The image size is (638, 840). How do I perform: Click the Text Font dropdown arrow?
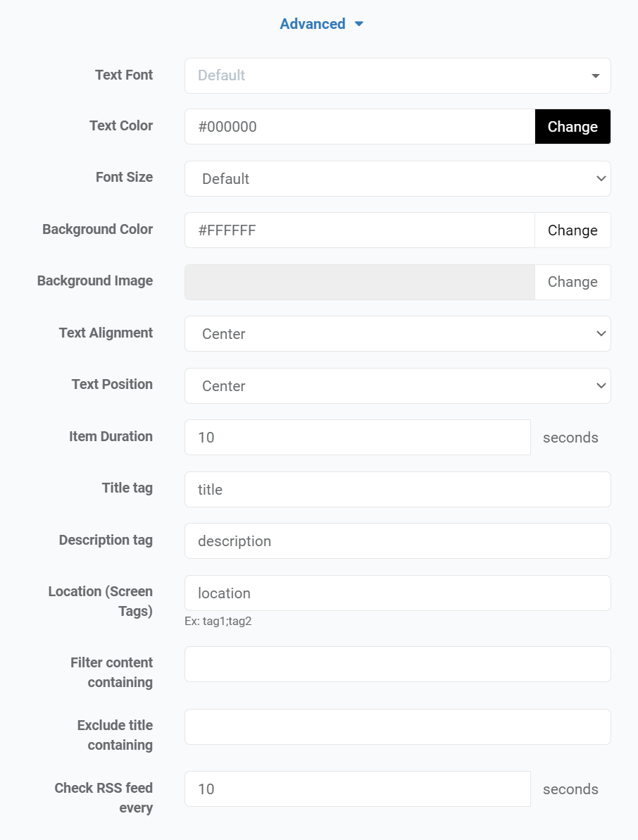coord(595,76)
